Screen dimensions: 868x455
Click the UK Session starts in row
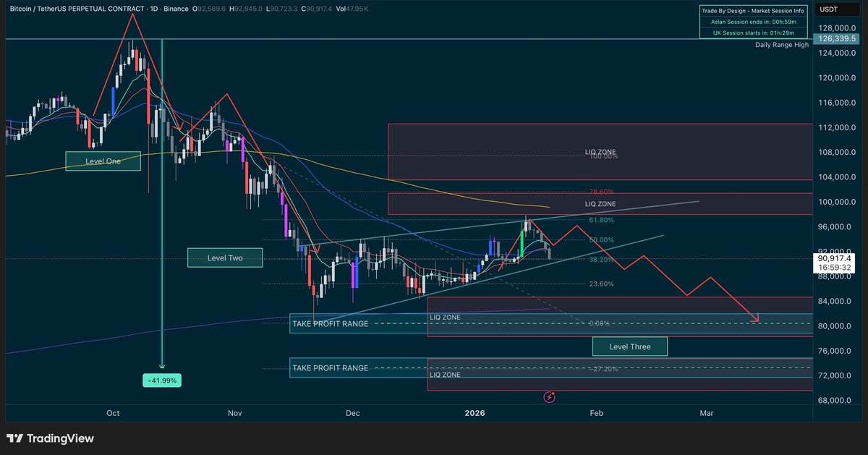pyautogui.click(x=754, y=33)
